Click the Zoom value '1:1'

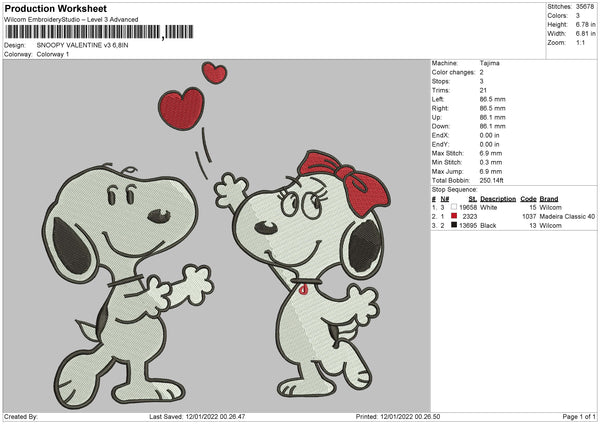580,42
